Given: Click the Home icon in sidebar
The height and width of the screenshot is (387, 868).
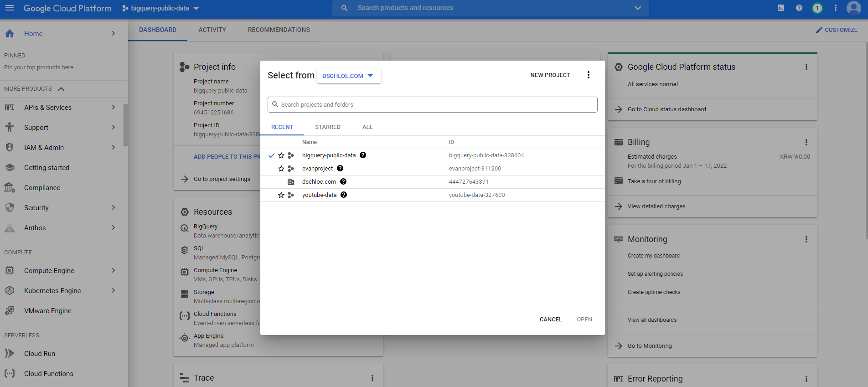Looking at the screenshot, I should [x=10, y=33].
